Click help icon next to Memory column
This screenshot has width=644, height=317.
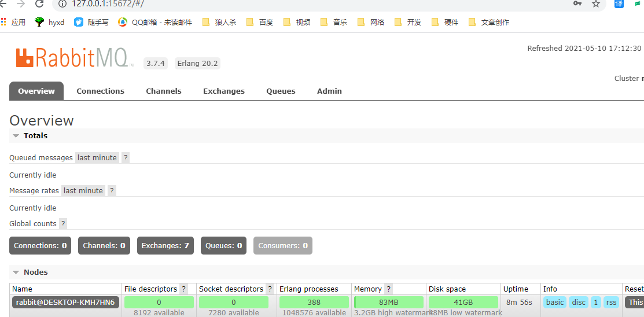(389, 289)
